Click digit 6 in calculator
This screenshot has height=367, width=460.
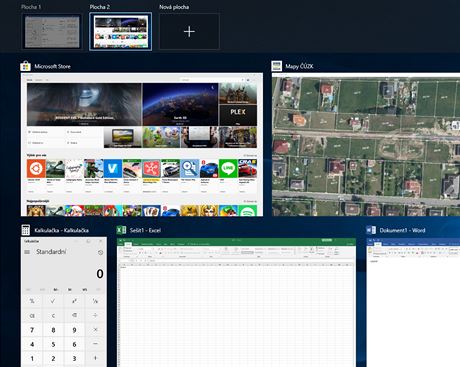pos(74,344)
